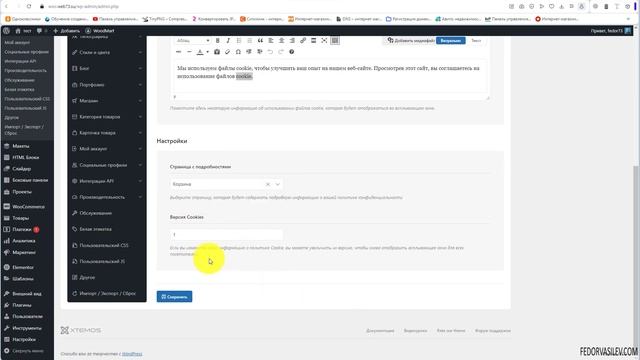Insert a horizontal line
The width and height of the screenshot is (640, 360).
189,52
